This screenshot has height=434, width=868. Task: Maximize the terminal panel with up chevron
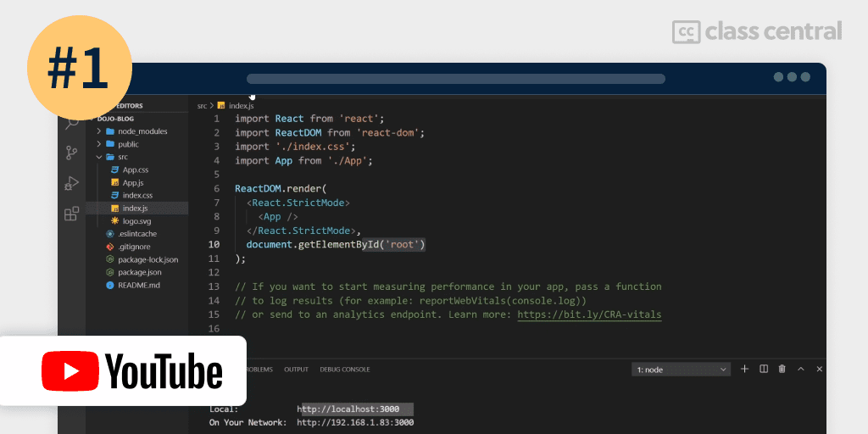(x=800, y=370)
